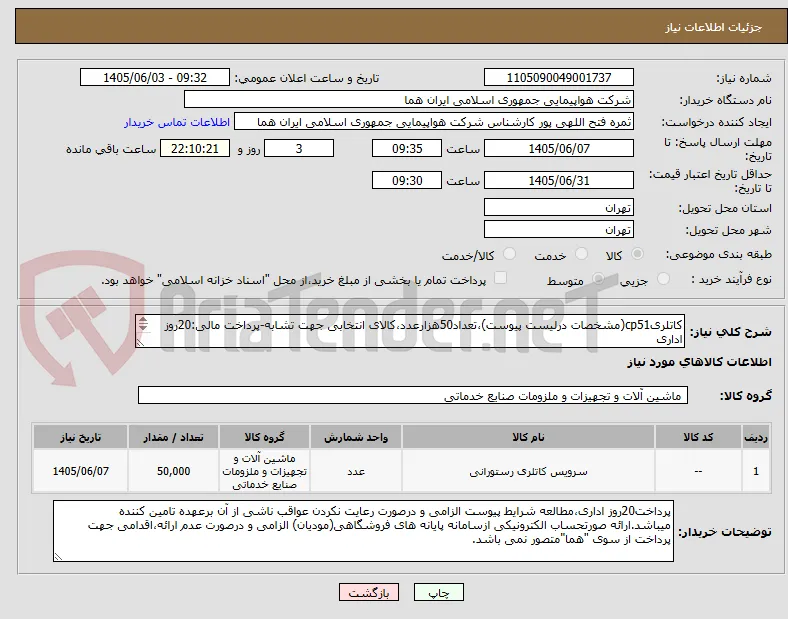The height and width of the screenshot is (619, 788).
Task: Click the اطلاعات کالاهای مورد نیاز heading
Action: pos(699,362)
